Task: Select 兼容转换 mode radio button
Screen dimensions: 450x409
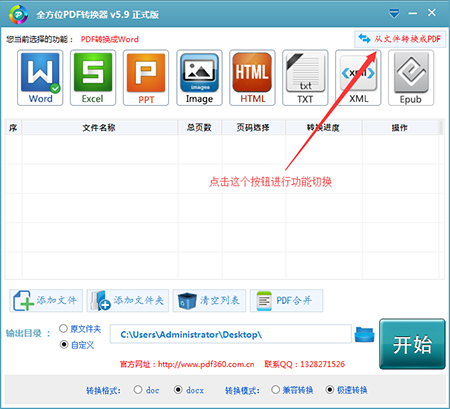Action: (x=275, y=390)
